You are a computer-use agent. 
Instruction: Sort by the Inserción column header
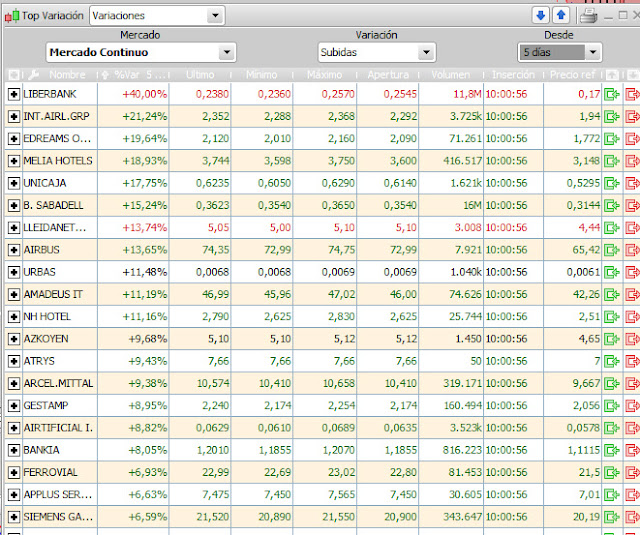513,75
